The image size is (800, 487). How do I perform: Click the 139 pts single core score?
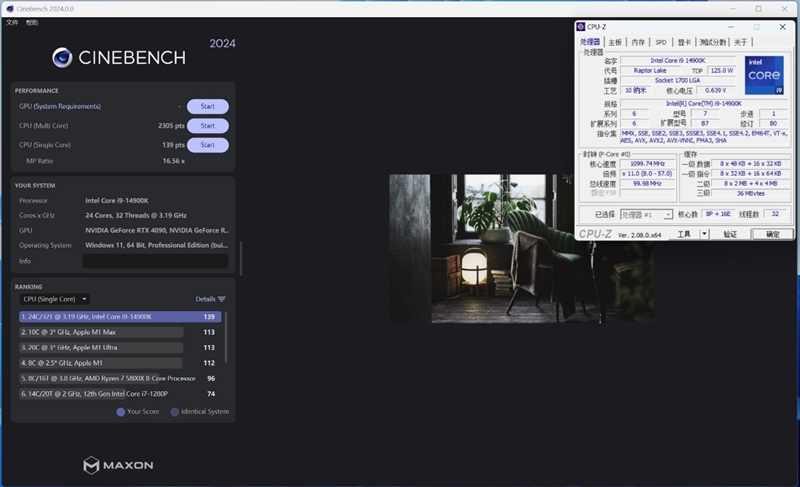(x=173, y=145)
